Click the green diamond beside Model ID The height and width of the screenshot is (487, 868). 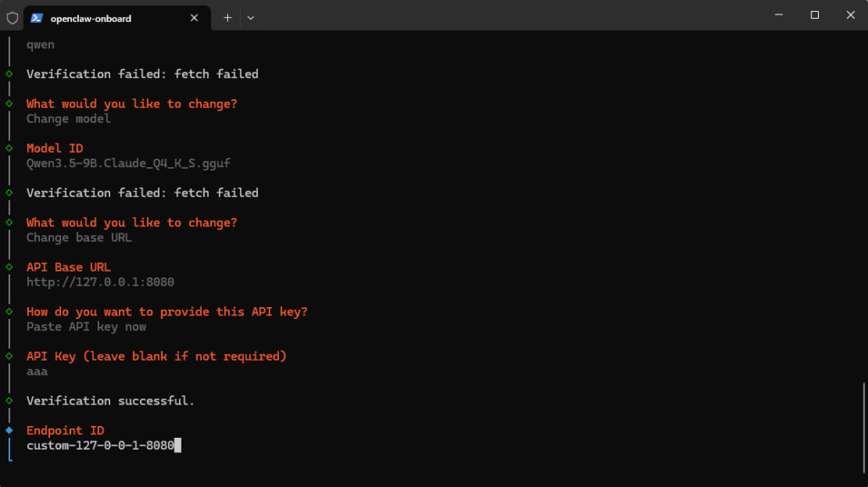[x=9, y=148]
